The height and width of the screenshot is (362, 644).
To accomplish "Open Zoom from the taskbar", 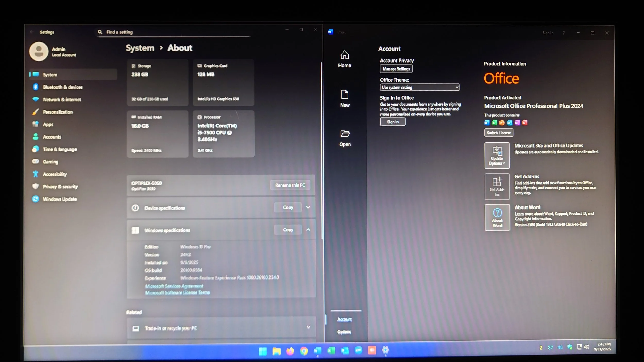I will point(358,350).
